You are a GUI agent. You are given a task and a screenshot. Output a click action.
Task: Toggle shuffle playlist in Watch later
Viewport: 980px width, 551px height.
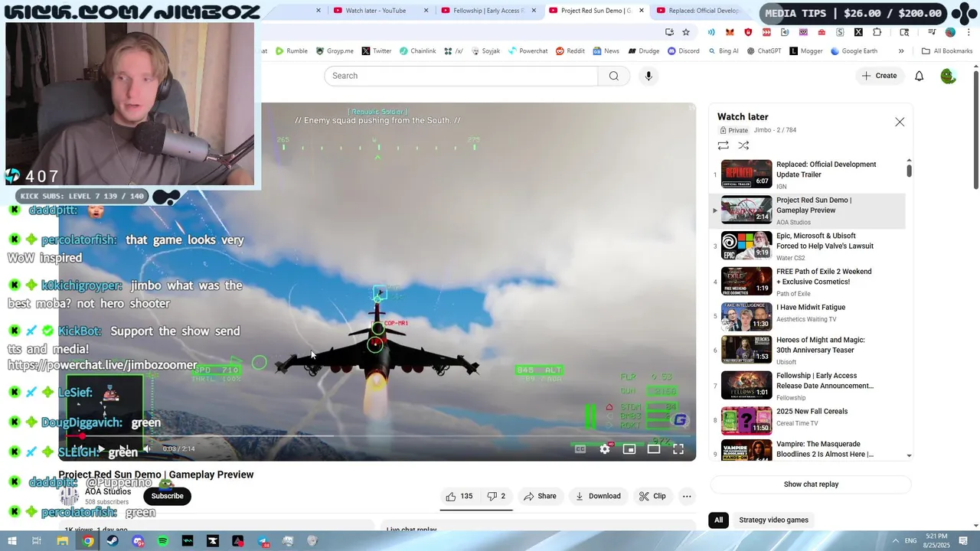[x=743, y=145]
